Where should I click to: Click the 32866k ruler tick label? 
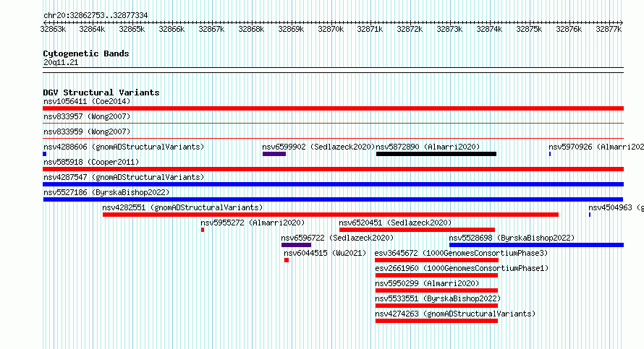[x=171, y=29]
